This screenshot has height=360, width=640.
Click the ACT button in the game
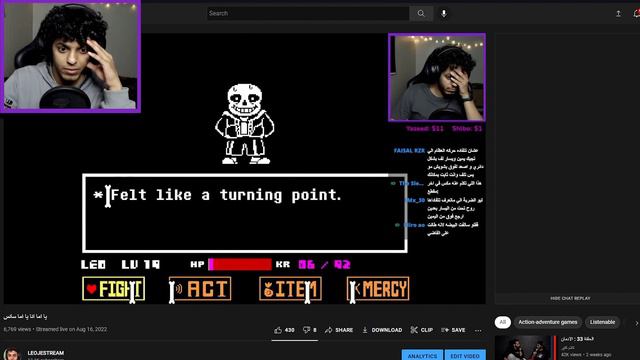pyautogui.click(x=200, y=289)
